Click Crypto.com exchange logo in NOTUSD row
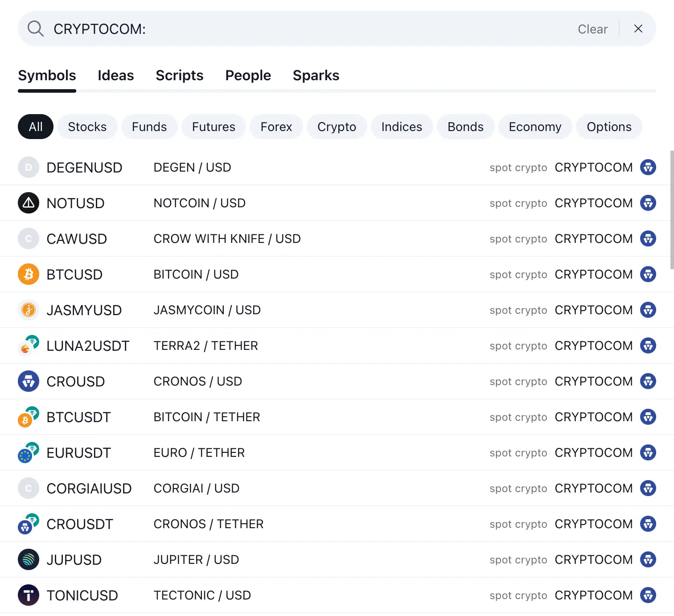Viewport: 674px width, 616px height. point(648,203)
